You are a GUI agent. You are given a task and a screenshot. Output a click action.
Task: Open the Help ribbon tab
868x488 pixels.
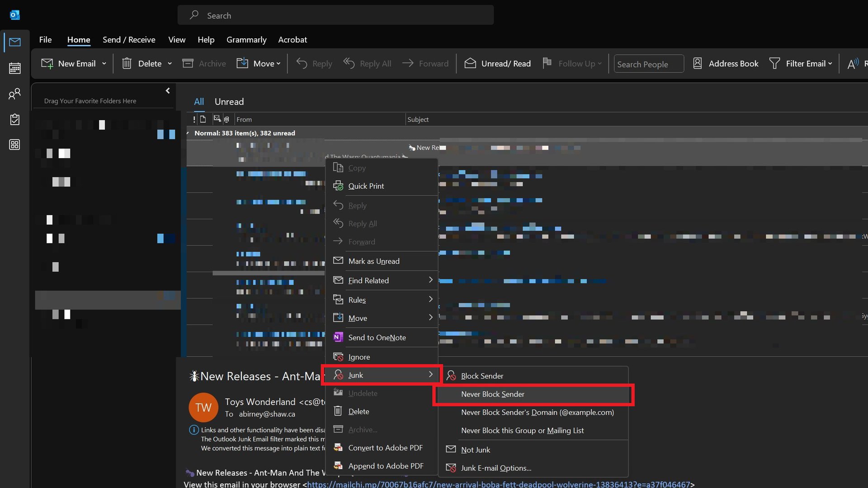pos(206,40)
